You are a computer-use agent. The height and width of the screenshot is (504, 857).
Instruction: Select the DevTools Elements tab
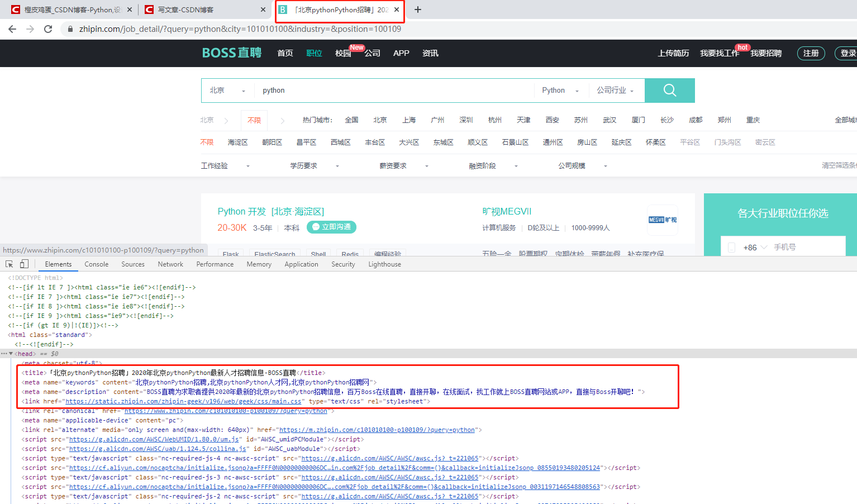(58, 264)
